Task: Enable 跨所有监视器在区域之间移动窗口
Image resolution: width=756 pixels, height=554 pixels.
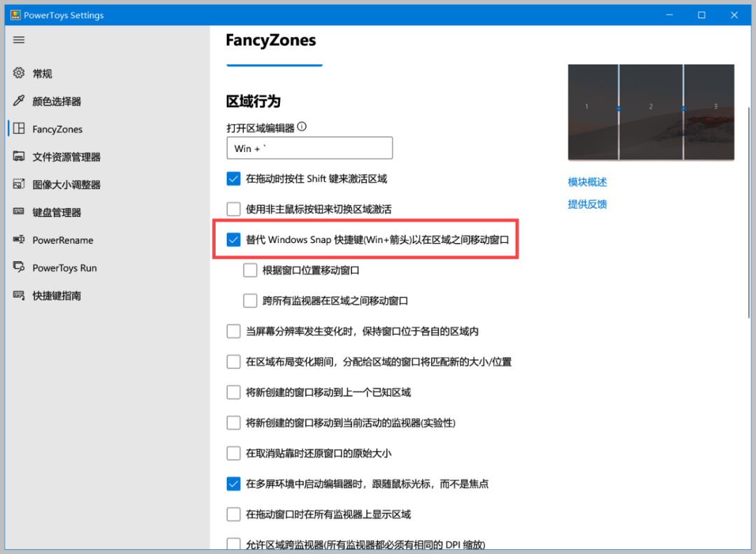Action: [250, 300]
